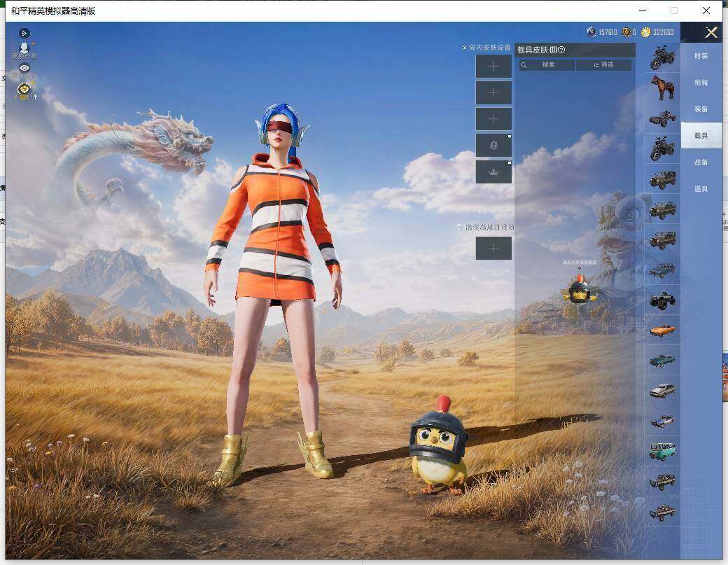Click the silver currency icon beside 157610
This screenshot has height=565, width=728.
tap(591, 32)
